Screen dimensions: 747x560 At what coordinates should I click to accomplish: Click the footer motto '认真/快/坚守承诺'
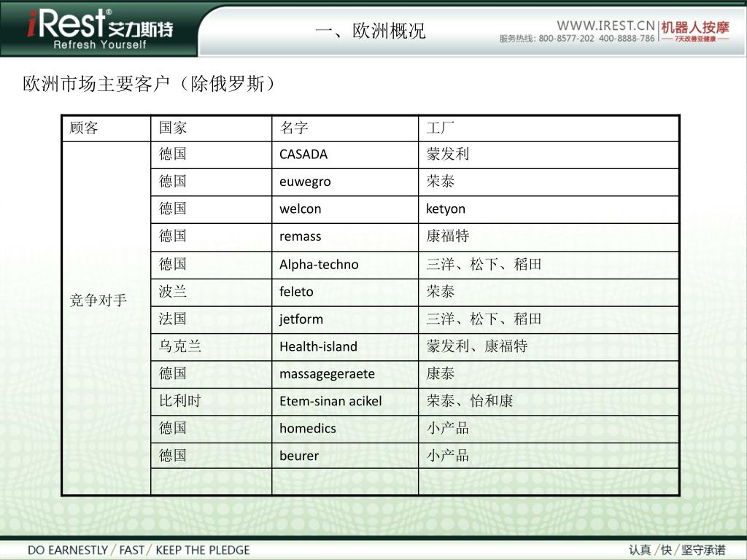click(677, 551)
